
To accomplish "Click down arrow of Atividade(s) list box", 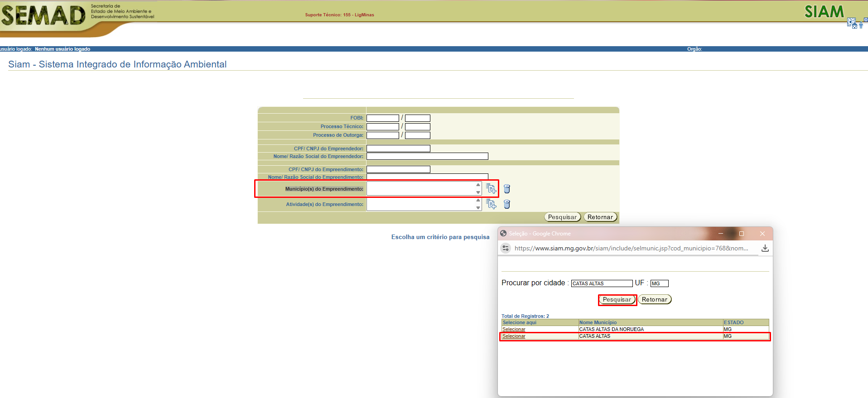I will pyautogui.click(x=478, y=208).
